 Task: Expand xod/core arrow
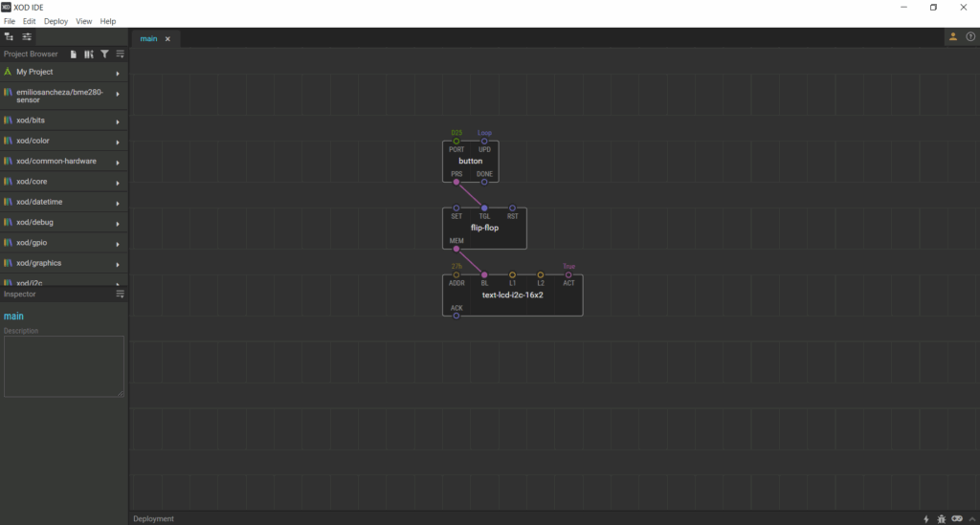coord(118,183)
